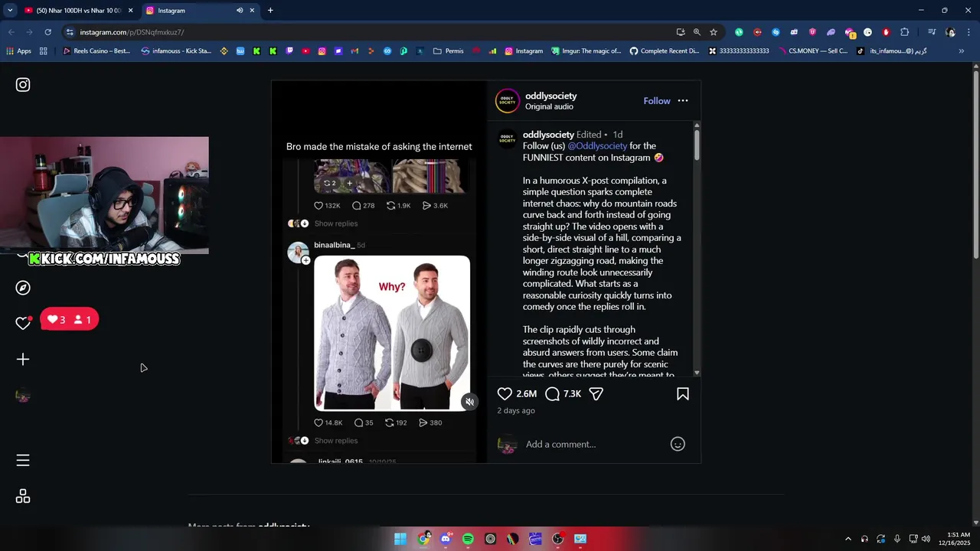Open the browser extensions puzzle icon

tap(905, 32)
